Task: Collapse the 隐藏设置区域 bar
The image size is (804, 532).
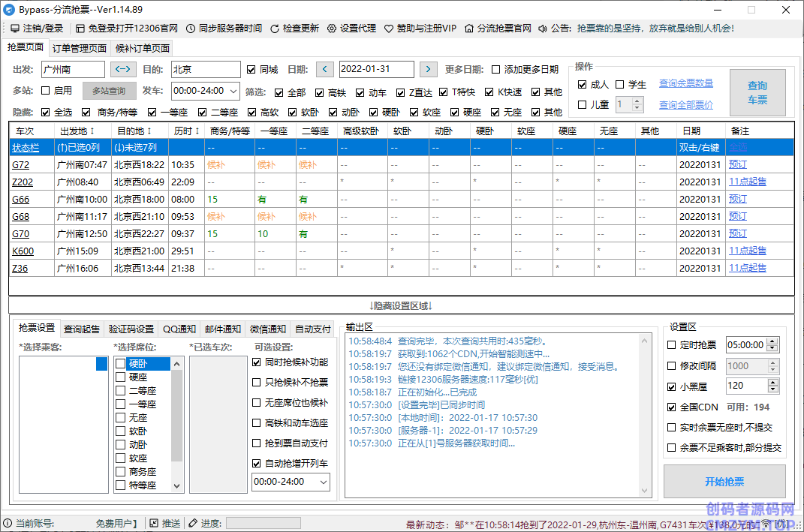Action: (401, 305)
